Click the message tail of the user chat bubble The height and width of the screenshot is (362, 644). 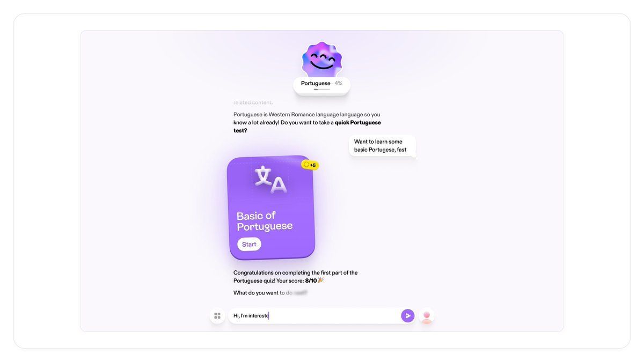coord(414,156)
